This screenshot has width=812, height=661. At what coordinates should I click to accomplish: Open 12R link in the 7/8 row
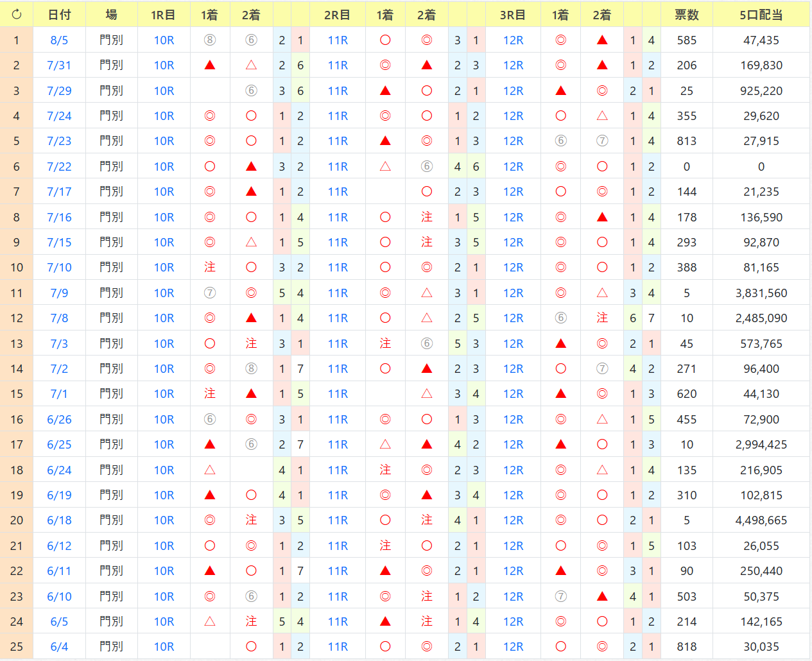514,318
